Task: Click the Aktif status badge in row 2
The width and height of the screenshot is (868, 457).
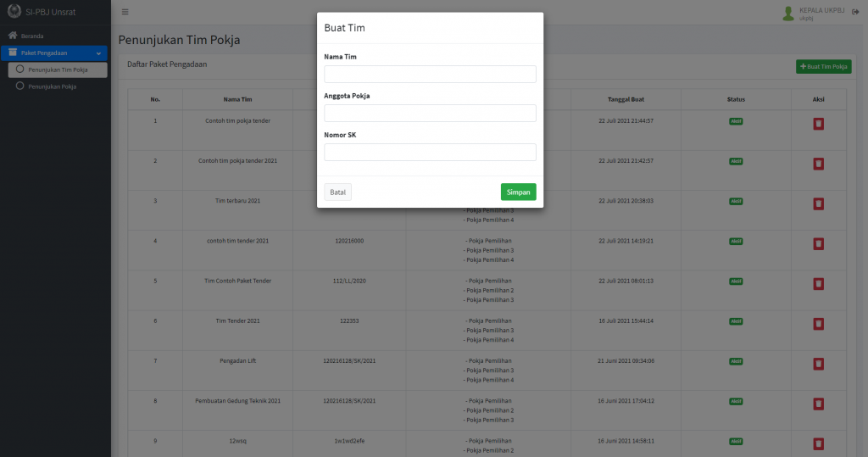Action: pos(736,161)
